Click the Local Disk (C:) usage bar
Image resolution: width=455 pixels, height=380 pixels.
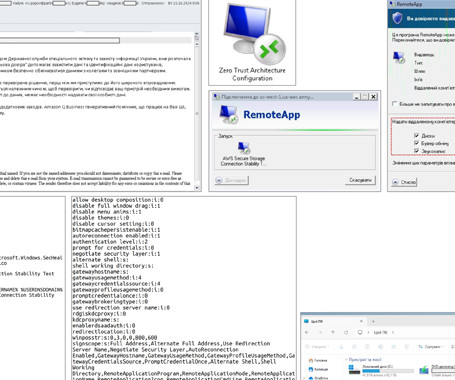(388, 371)
